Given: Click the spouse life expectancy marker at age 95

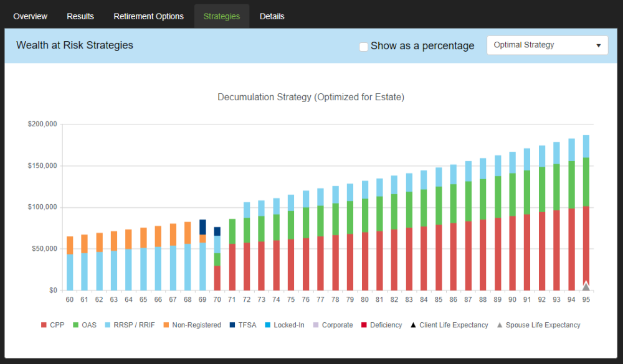Looking at the screenshot, I should point(586,286).
